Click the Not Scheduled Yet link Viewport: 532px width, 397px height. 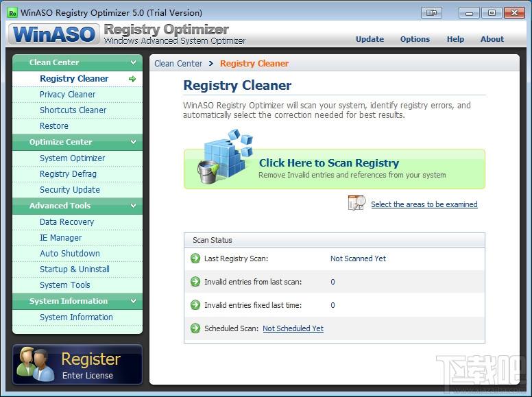click(293, 328)
